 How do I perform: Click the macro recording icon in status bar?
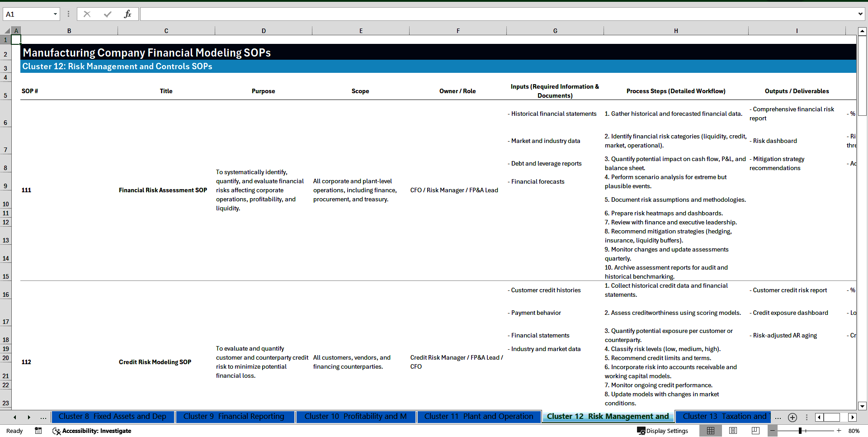(38, 431)
